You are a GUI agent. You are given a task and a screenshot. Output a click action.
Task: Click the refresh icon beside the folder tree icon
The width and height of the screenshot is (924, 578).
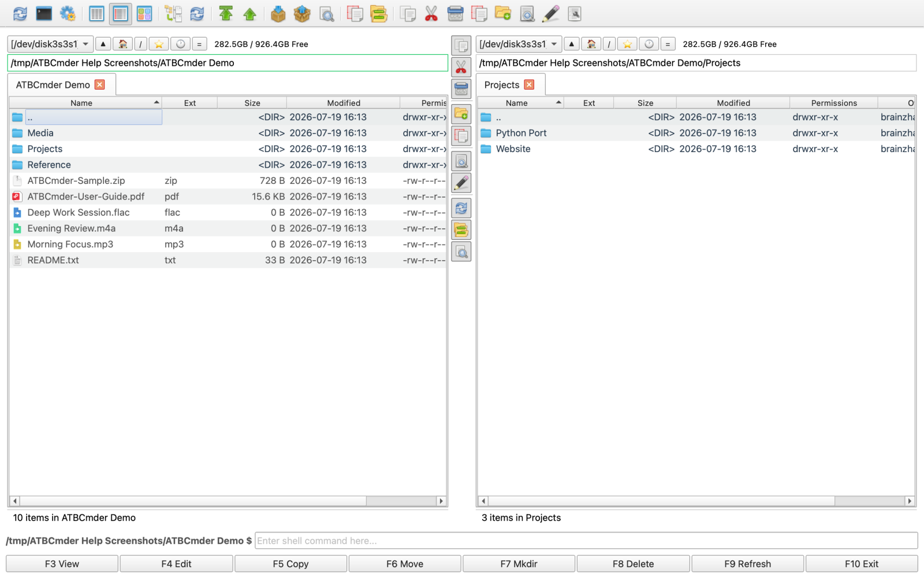[197, 14]
